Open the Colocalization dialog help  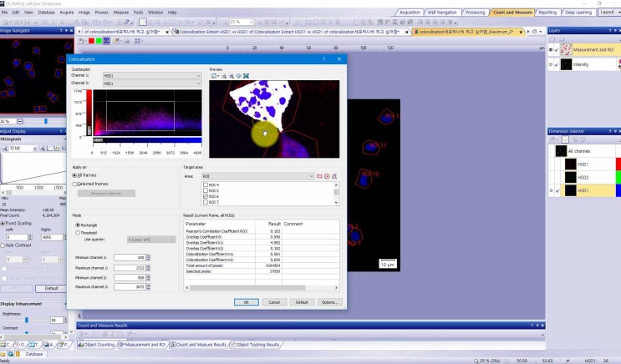click(323, 59)
